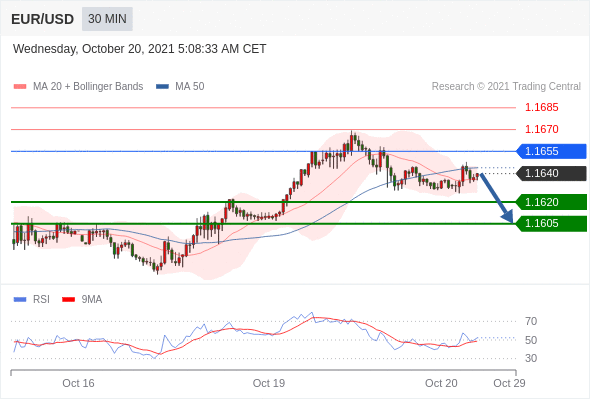Click the Research Trading Central copyright text
590x400 pixels.
[x=506, y=87]
